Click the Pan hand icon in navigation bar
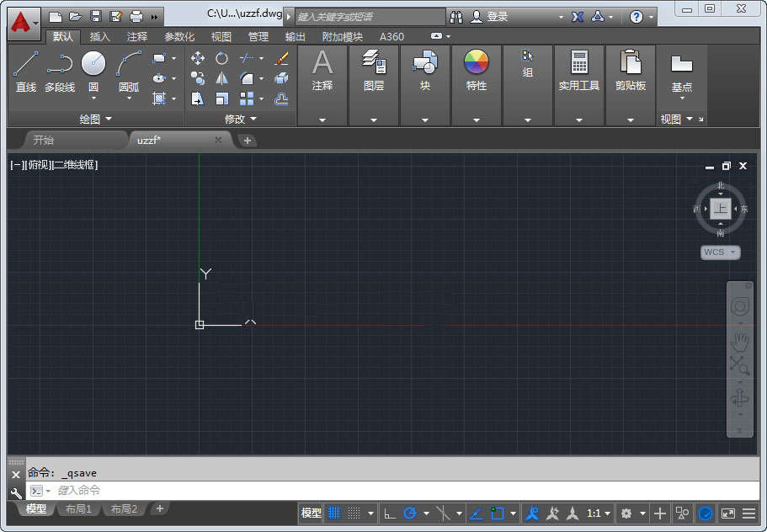 [x=739, y=341]
